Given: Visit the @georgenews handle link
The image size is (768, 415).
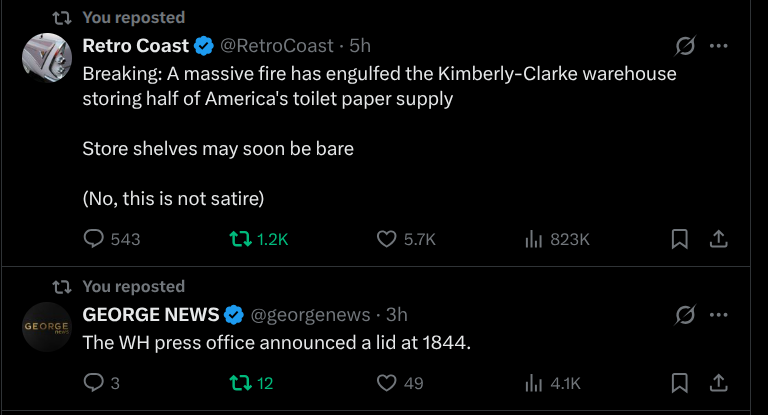Looking at the screenshot, I should pos(309,315).
